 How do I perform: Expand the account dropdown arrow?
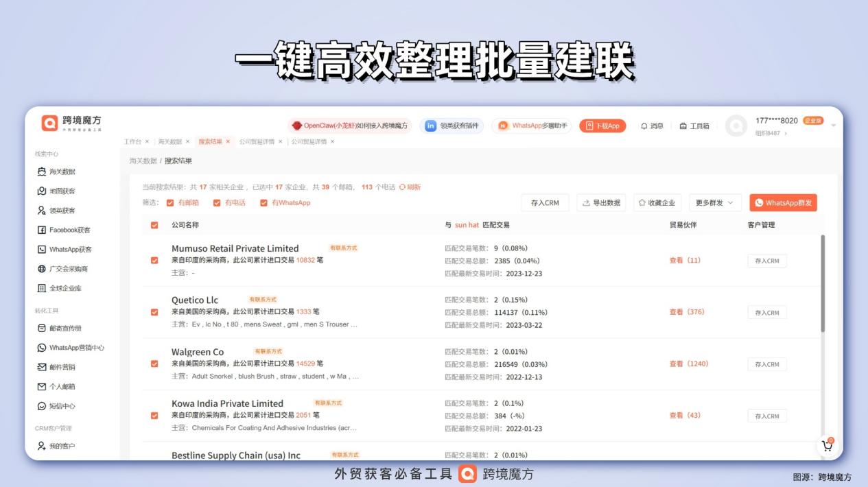834,126
